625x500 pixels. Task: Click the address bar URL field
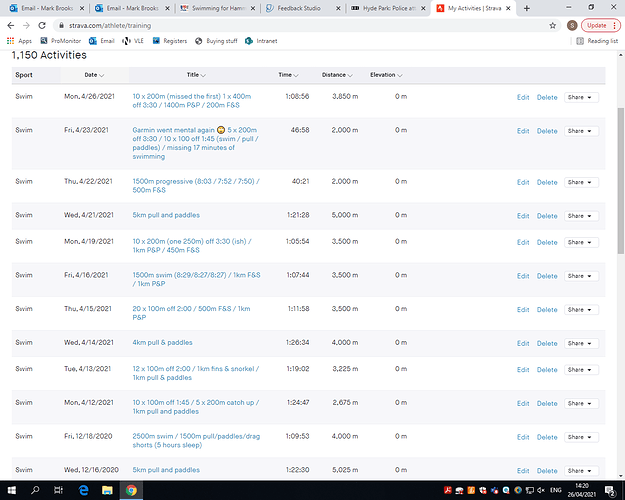pyautogui.click(x=303, y=26)
